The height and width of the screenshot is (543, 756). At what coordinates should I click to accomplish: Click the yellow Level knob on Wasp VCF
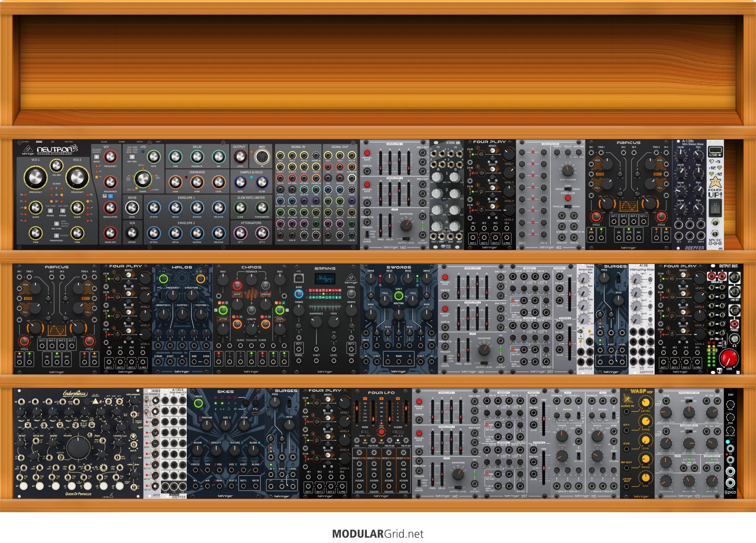[x=646, y=402]
